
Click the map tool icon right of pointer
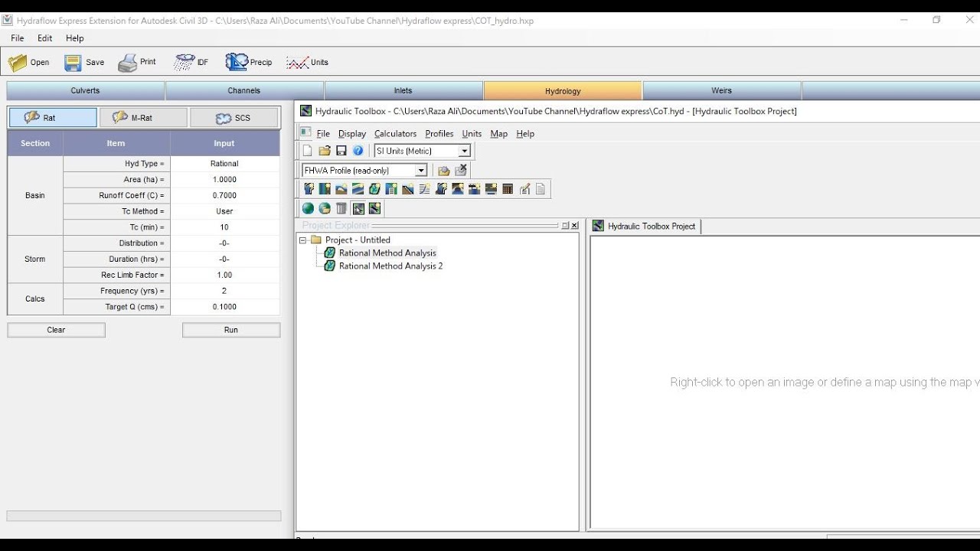374,208
